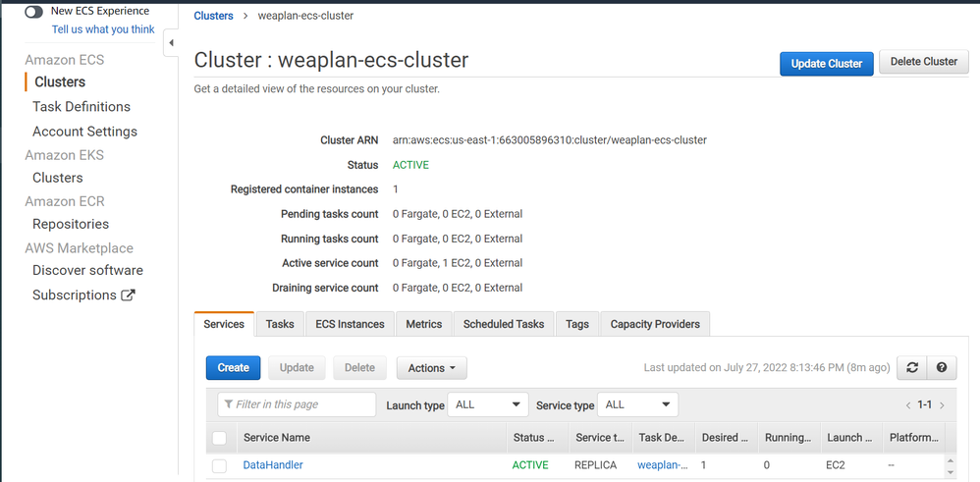
Task: Open the Launch type dropdown
Action: coord(488,404)
